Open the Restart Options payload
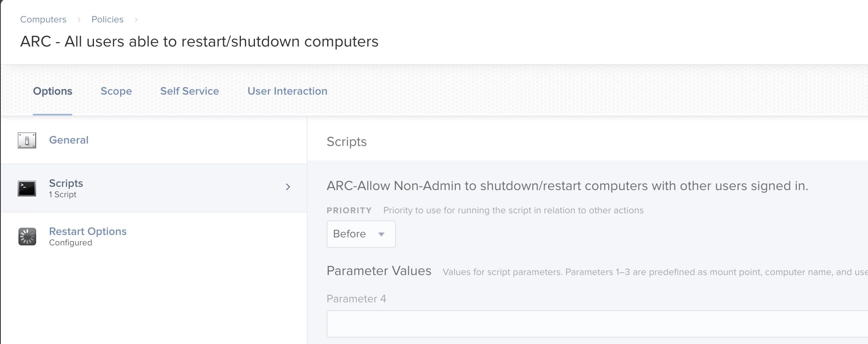This screenshot has height=344, width=868. (x=88, y=232)
